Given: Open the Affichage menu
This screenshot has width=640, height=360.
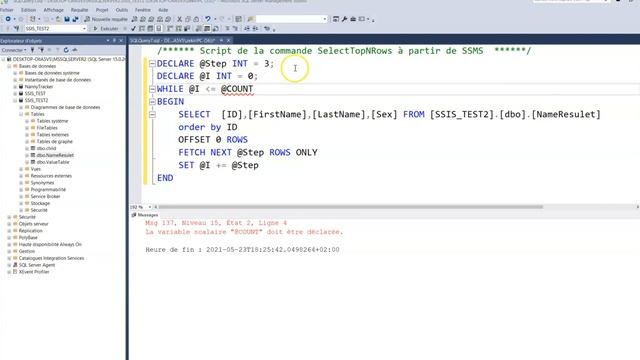Looking at the screenshot, I should click(53, 10).
